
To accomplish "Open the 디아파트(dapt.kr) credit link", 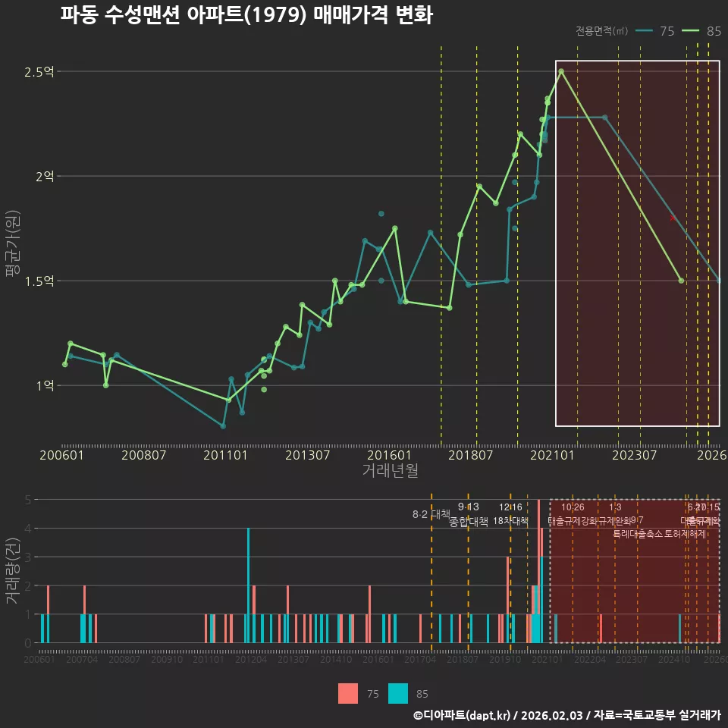I will tap(462, 715).
